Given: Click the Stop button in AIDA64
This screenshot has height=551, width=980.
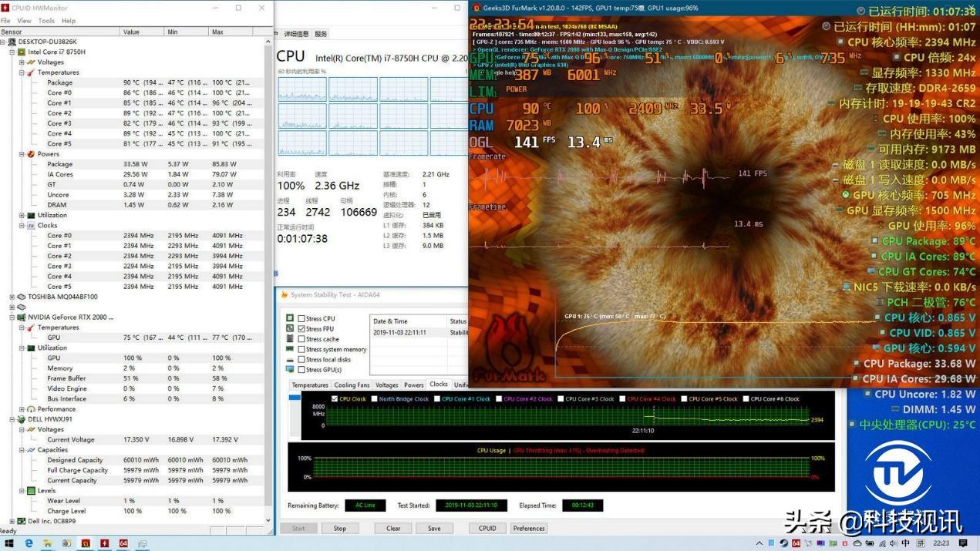Looking at the screenshot, I should pos(339,529).
